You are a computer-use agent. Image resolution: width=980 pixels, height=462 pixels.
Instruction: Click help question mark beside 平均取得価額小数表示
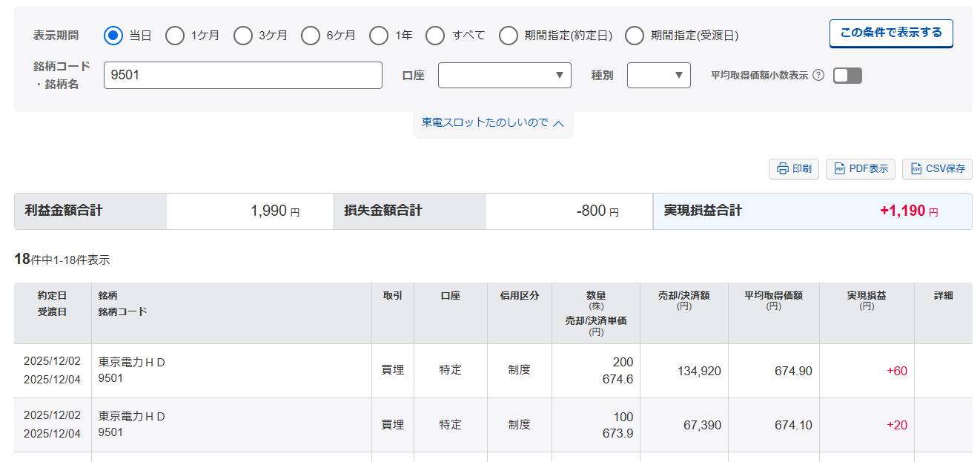(818, 75)
